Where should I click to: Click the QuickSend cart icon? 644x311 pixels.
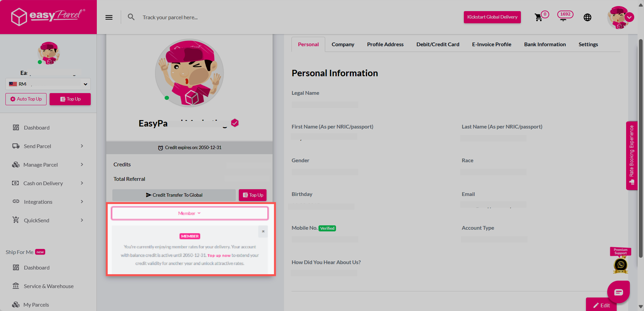(16, 220)
